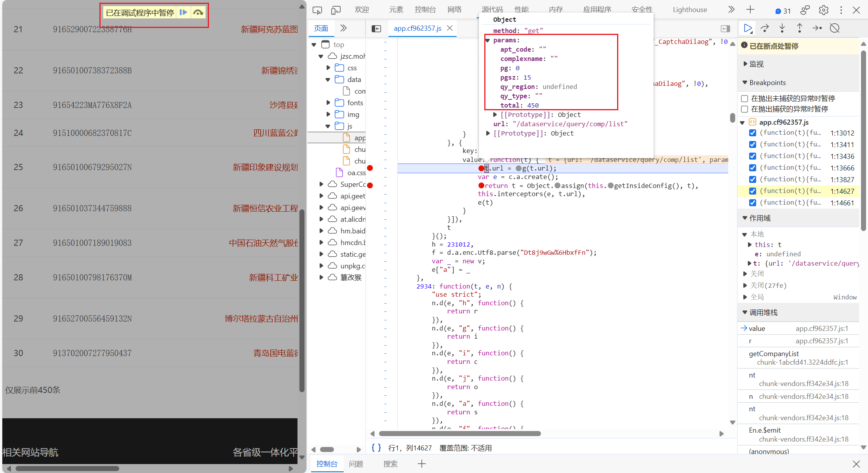Screen dimensions: 868x473
Task: Enable pause on caught exceptions checkbox
Action: [x=744, y=109]
